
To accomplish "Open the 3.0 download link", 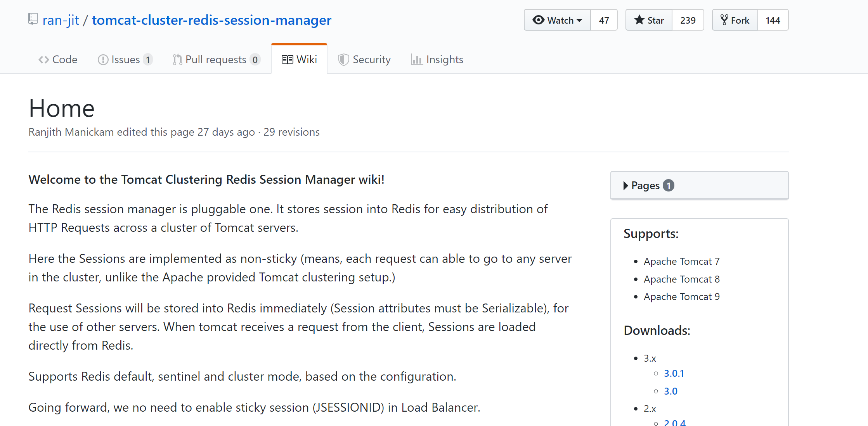I will (670, 391).
